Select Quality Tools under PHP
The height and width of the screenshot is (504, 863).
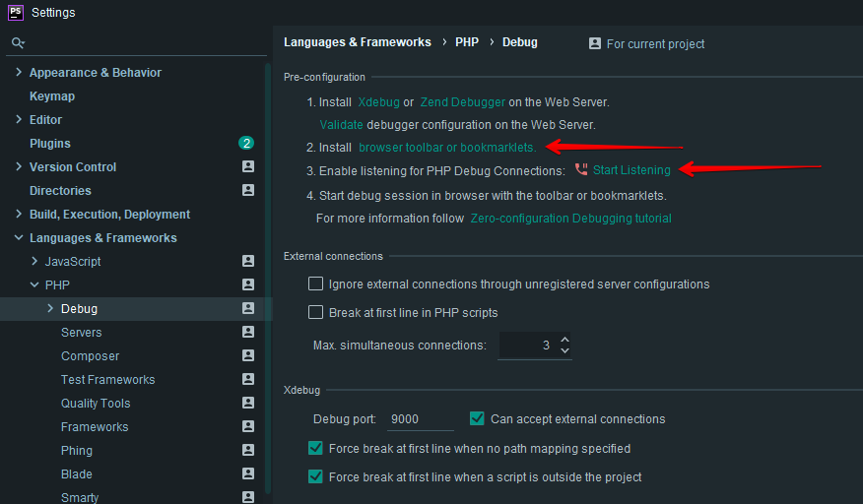coord(96,404)
